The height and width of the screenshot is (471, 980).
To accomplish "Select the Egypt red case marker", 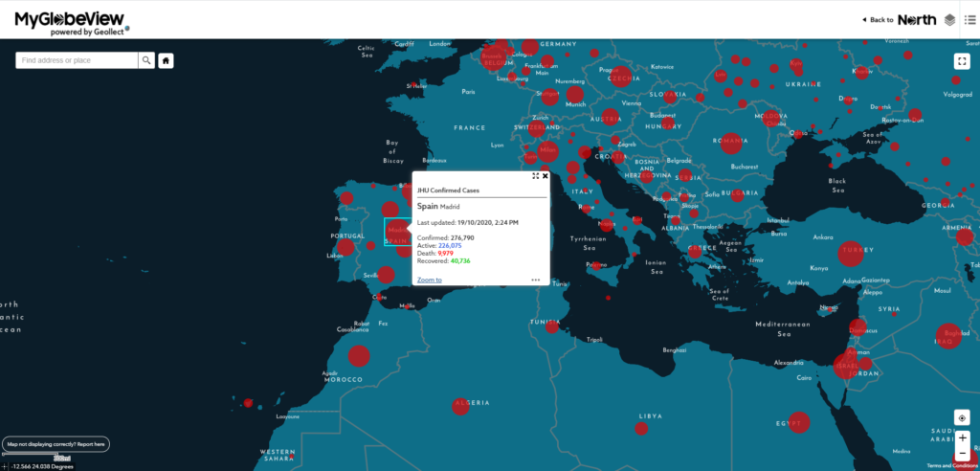I will tap(799, 422).
